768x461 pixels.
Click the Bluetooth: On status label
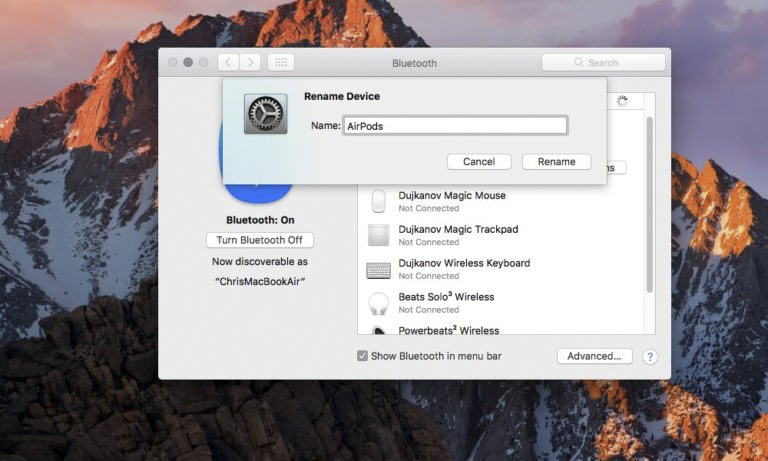click(260, 220)
